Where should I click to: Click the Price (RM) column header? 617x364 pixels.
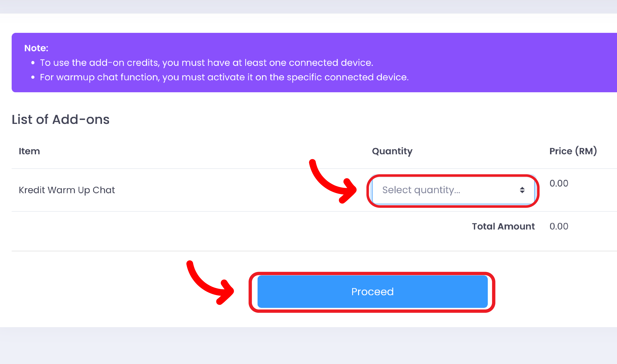click(x=573, y=151)
